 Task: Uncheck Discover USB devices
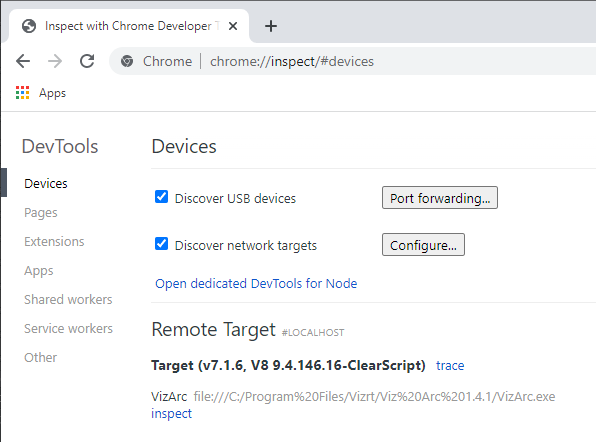click(162, 197)
